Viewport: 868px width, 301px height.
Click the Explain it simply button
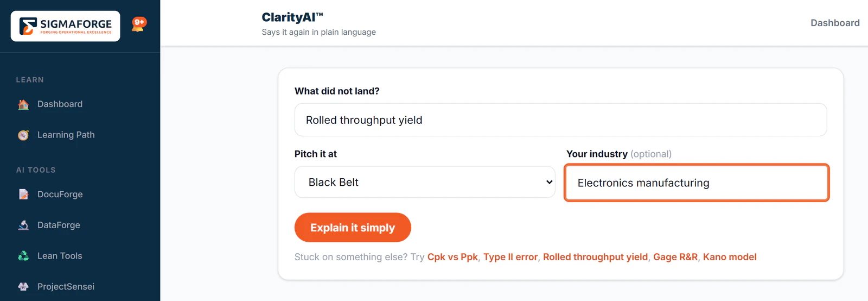point(353,228)
